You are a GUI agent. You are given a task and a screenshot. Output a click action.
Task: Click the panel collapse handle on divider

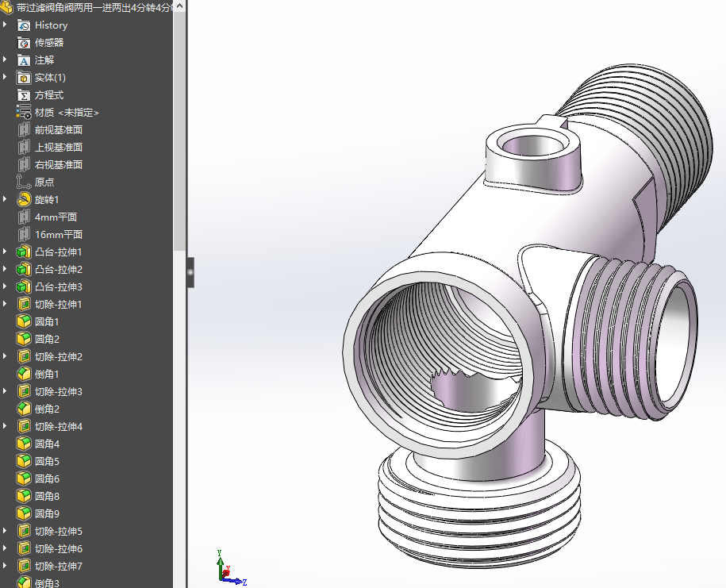tap(190, 272)
